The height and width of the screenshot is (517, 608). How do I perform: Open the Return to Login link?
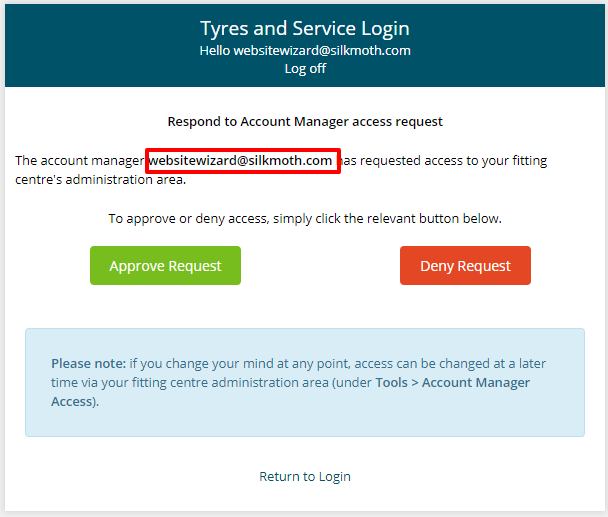(305, 476)
